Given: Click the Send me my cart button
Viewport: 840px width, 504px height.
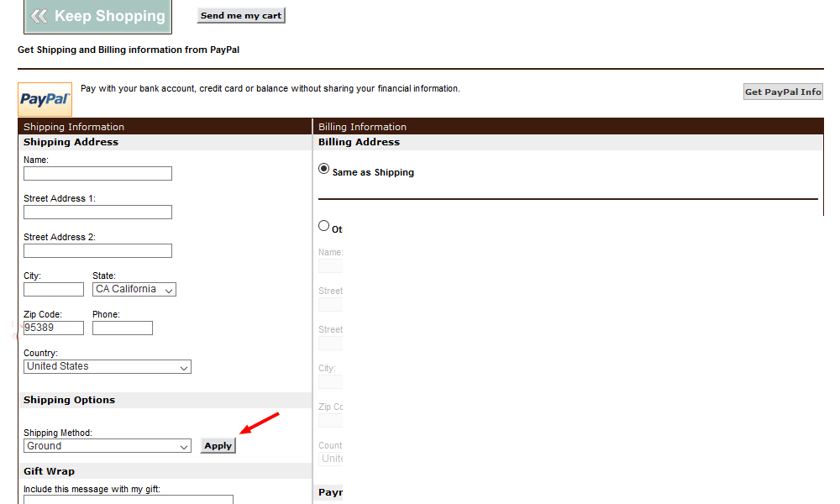Looking at the screenshot, I should coord(241,15).
